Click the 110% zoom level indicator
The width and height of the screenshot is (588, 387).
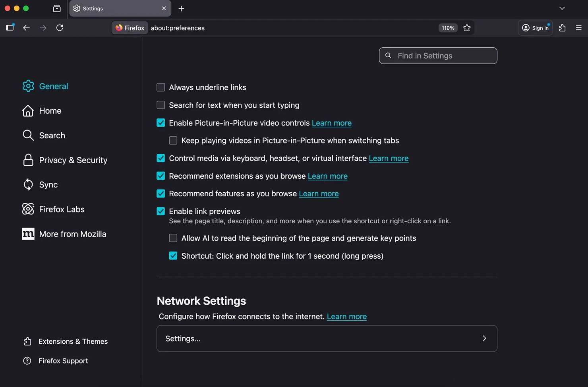pyautogui.click(x=448, y=28)
